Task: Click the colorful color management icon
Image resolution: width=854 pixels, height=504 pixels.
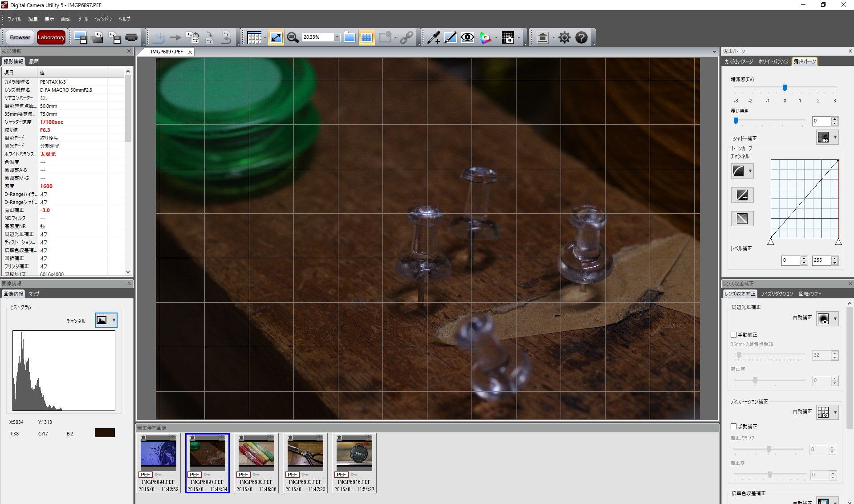Action: point(485,37)
